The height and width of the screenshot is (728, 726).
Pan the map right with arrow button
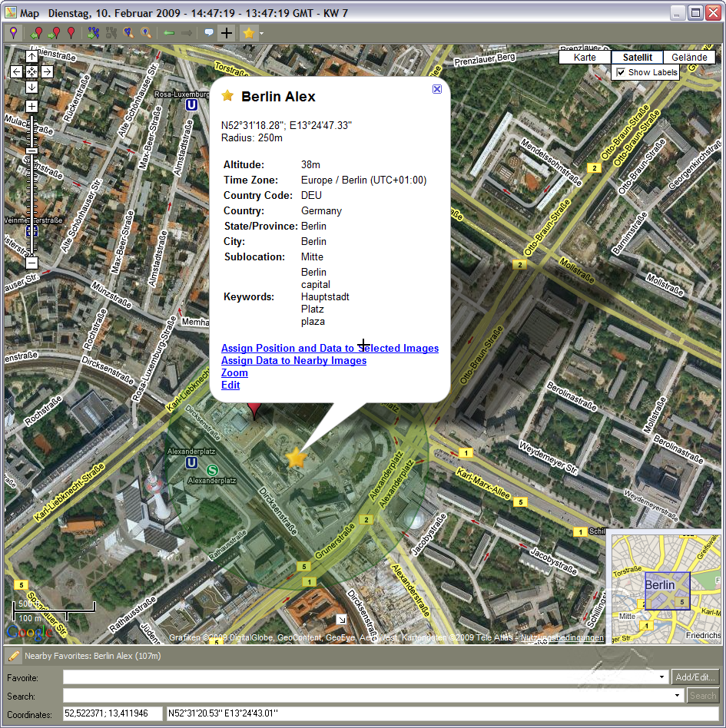coord(47,71)
